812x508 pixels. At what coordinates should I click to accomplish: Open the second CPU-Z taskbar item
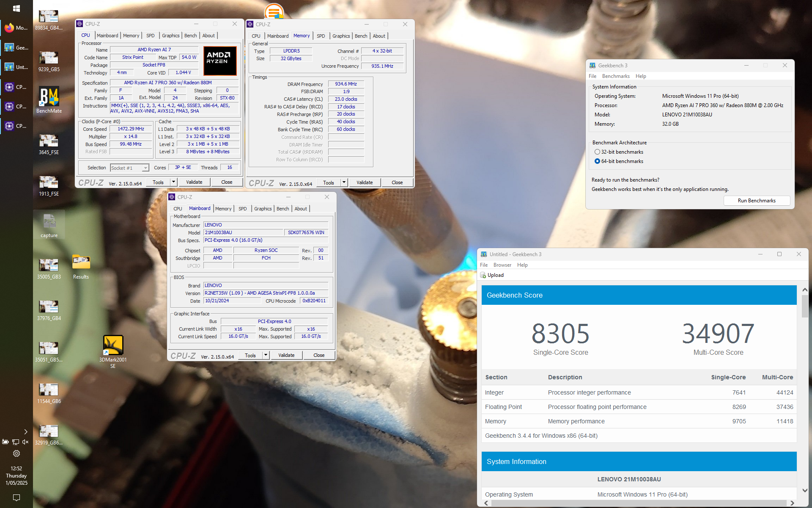16,106
